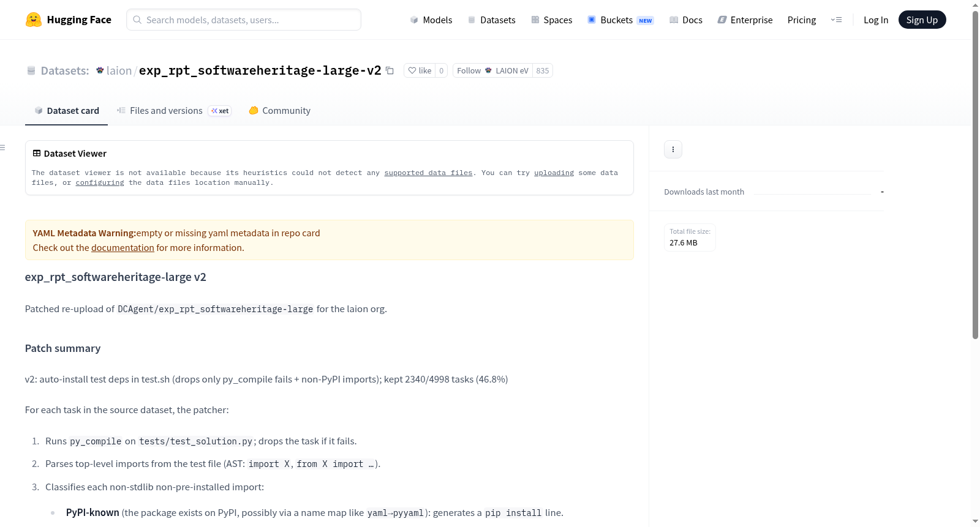Viewport: 980px width, 527px height.
Task: Click the 27.6 MB total file size
Action: (684, 243)
